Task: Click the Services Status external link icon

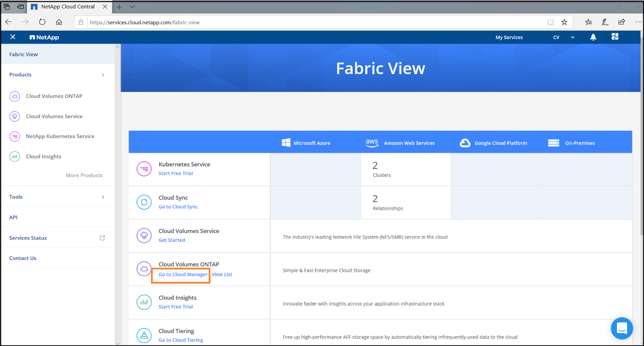Action: (102, 238)
